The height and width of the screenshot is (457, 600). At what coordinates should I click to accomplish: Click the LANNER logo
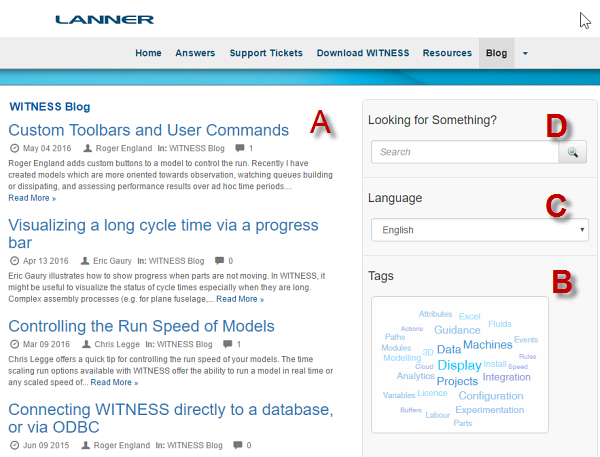click(x=104, y=20)
